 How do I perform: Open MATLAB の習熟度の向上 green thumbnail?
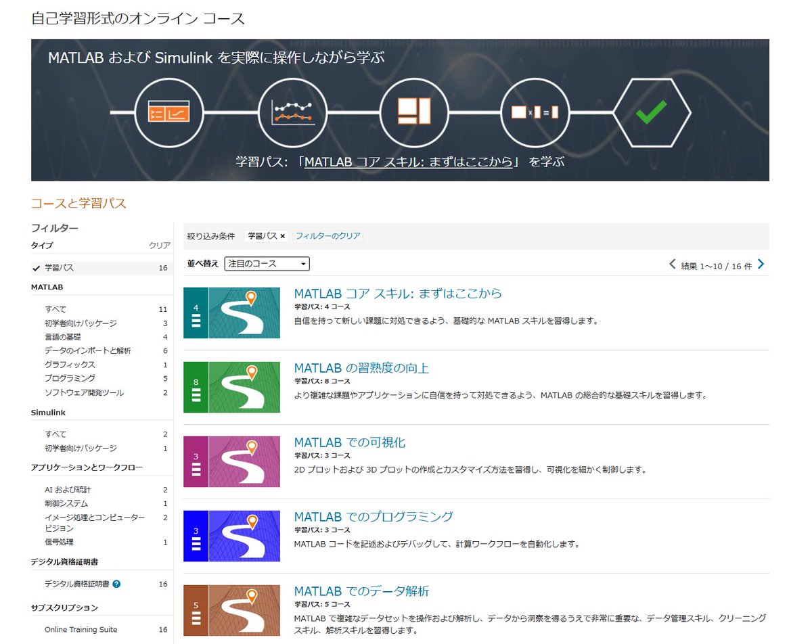231,387
